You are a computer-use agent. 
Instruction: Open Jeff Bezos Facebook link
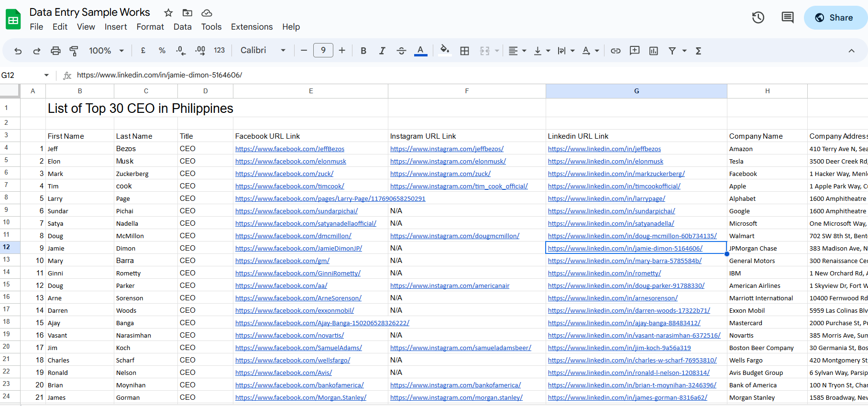coord(290,149)
